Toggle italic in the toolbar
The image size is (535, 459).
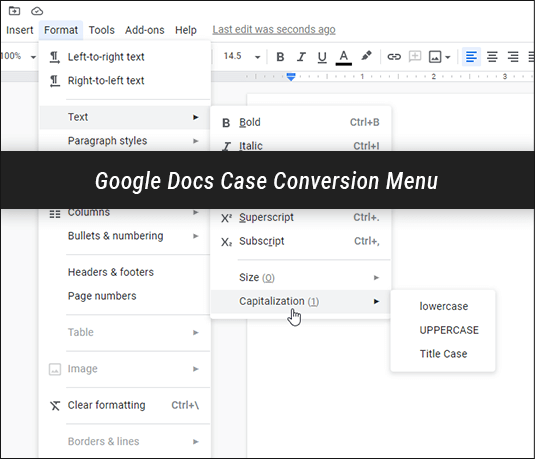click(x=301, y=57)
